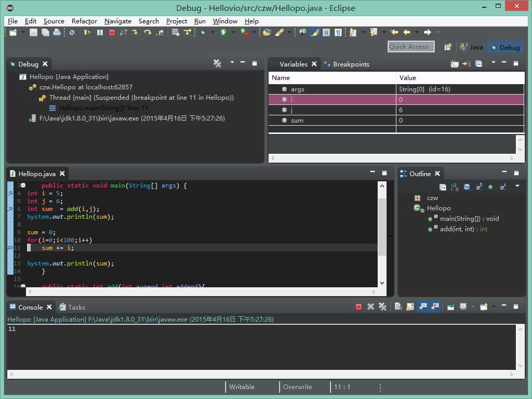Click the Step Over icon
Screen dimensions: 532x399
coord(147,33)
